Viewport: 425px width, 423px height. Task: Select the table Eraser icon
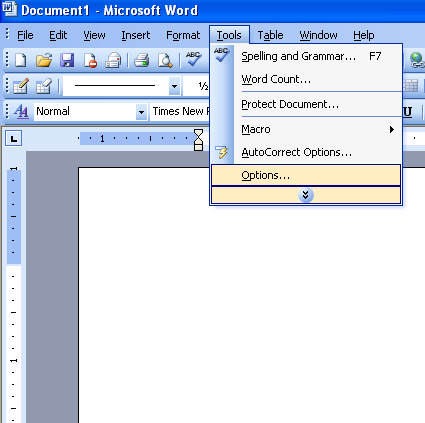coord(44,86)
